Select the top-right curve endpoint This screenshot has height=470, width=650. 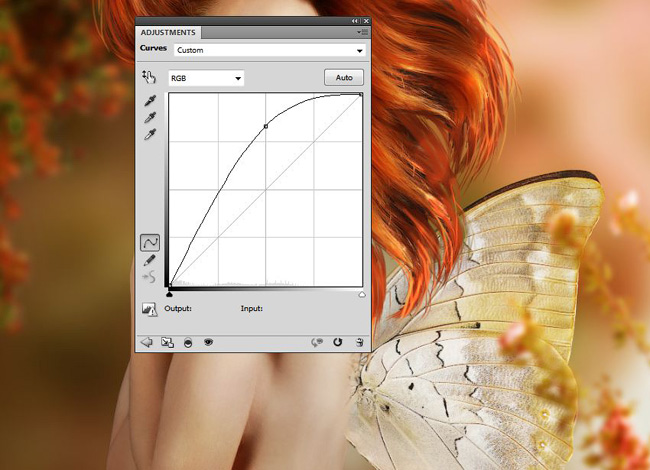(361, 95)
